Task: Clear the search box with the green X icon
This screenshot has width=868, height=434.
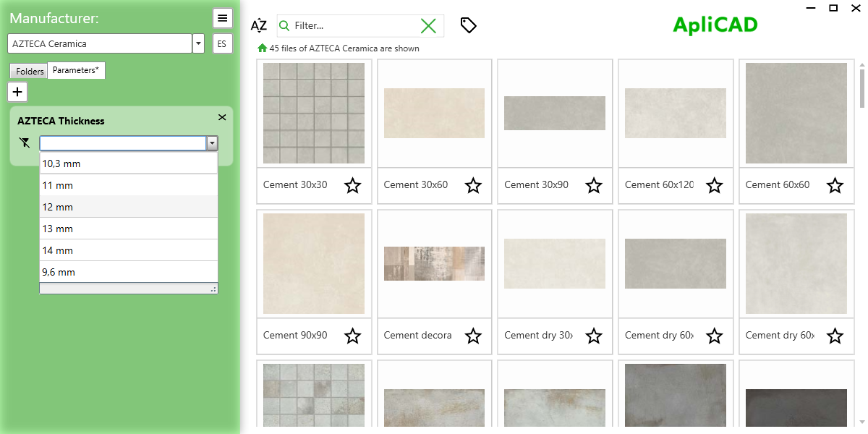Action: 428,25
